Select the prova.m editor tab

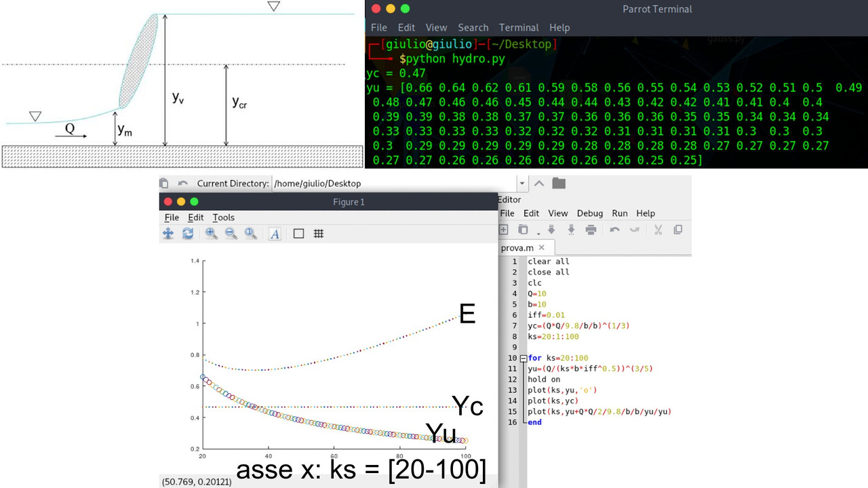pyautogui.click(x=517, y=247)
